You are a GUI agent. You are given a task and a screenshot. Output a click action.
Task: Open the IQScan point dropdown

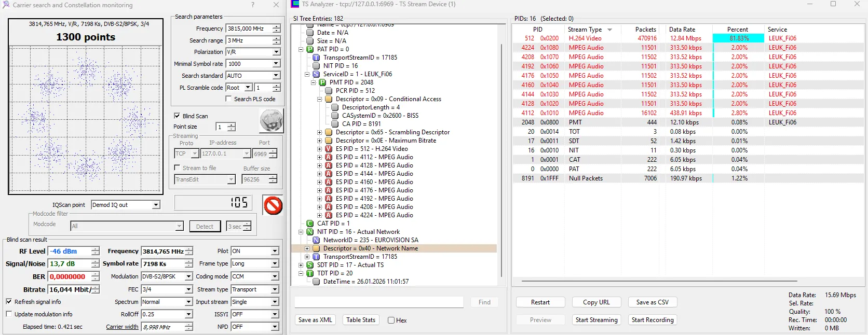coord(156,205)
